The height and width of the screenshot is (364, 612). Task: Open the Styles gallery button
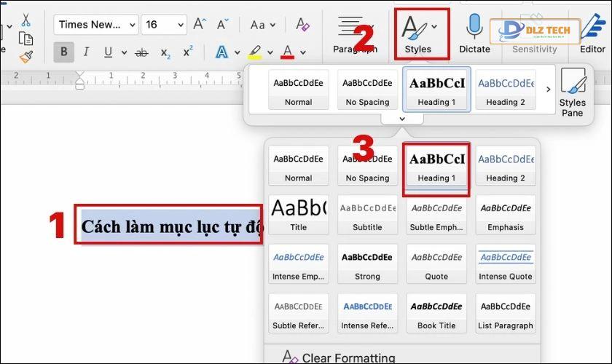[421, 34]
